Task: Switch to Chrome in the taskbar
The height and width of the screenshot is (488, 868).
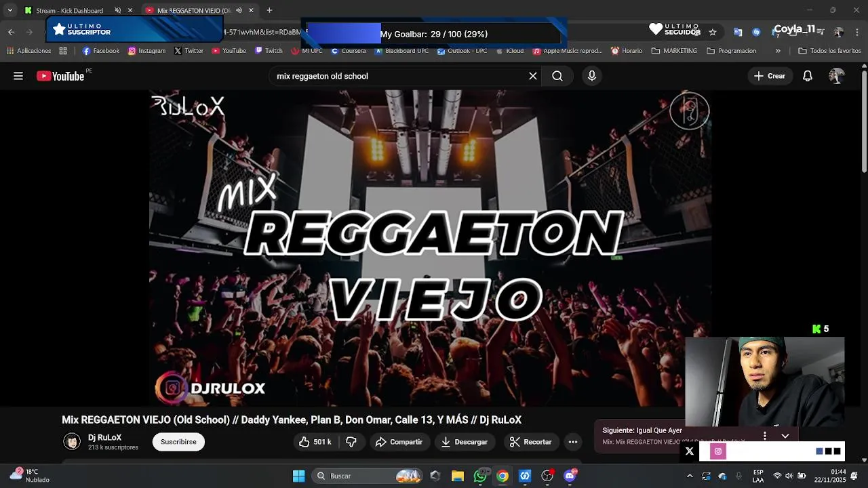Action: 502,476
